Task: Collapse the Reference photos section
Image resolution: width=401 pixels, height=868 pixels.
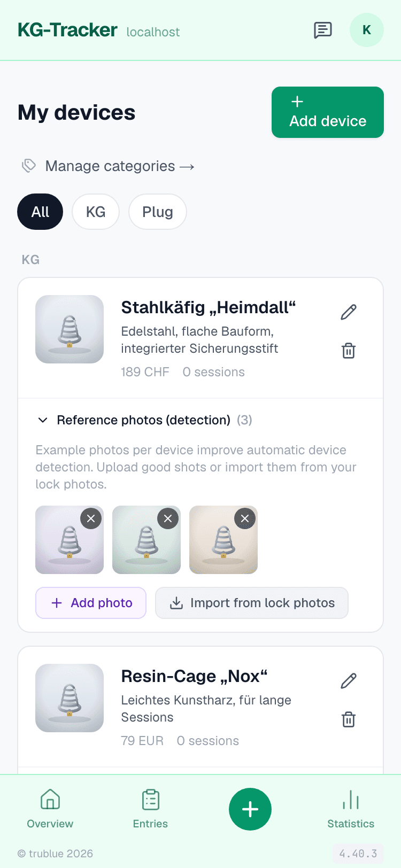Action: 144,420
